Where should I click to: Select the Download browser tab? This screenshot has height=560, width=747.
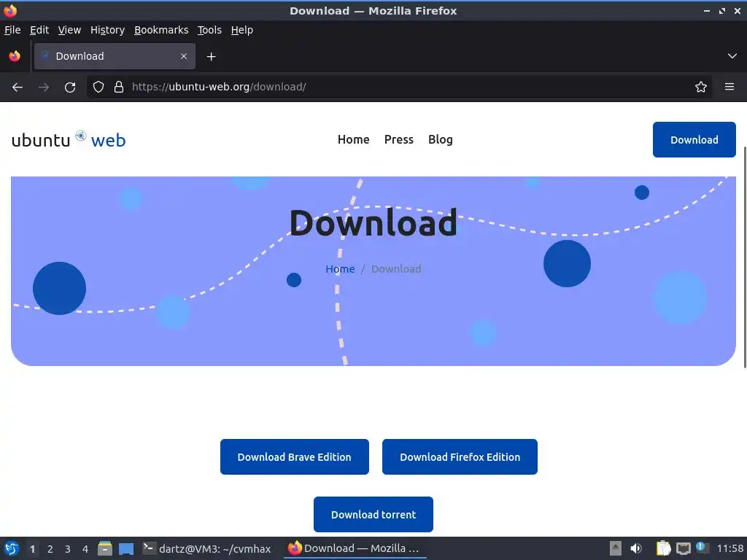pyautogui.click(x=115, y=56)
